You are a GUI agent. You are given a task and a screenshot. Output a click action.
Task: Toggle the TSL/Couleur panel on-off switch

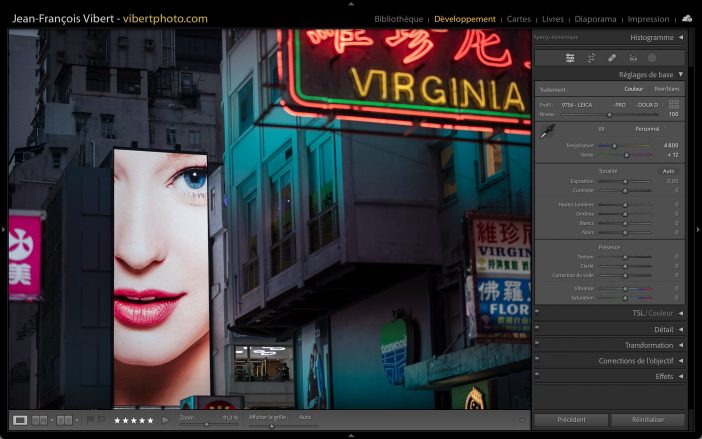click(538, 313)
